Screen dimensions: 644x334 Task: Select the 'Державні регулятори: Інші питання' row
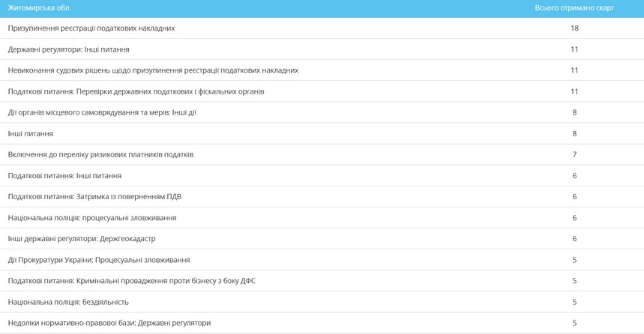tap(69, 49)
